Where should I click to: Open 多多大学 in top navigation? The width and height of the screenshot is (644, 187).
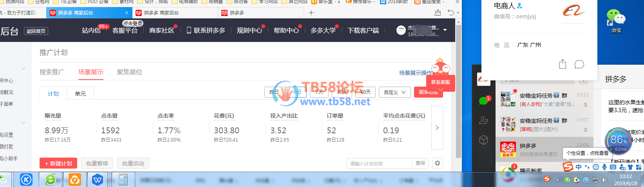(x=323, y=30)
